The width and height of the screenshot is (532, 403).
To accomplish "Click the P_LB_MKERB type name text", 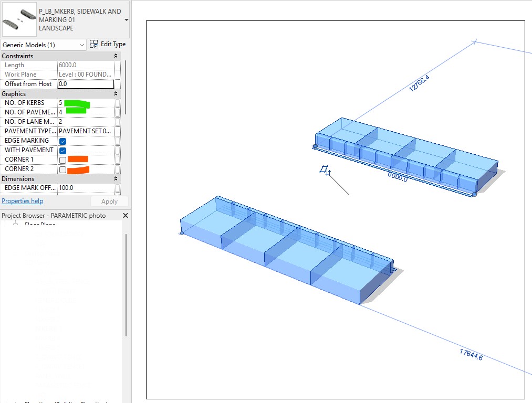I will pos(80,19).
